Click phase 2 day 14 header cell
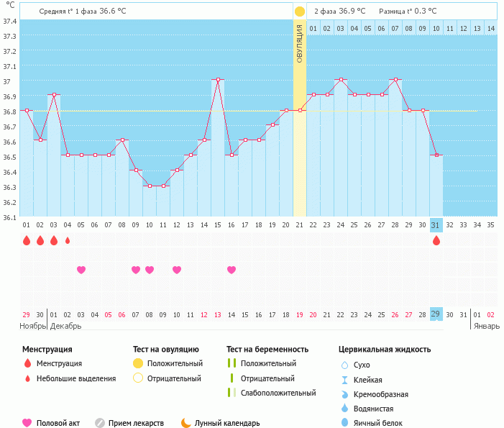The width and height of the screenshot is (504, 428). 490,28
